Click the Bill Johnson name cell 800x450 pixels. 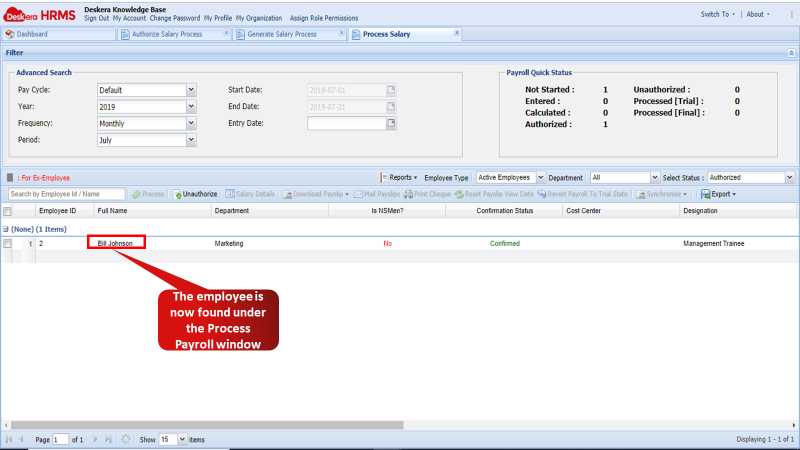(x=115, y=243)
